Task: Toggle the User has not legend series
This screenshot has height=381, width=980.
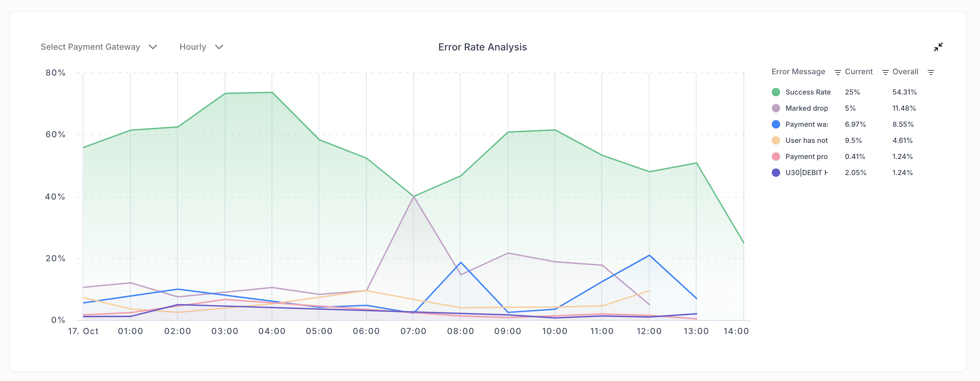Action: (x=806, y=140)
